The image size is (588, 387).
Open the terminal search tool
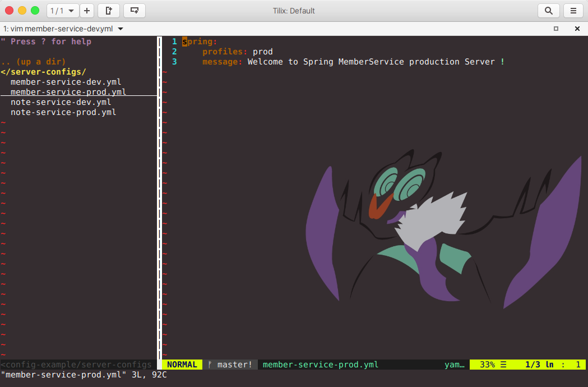pos(549,11)
